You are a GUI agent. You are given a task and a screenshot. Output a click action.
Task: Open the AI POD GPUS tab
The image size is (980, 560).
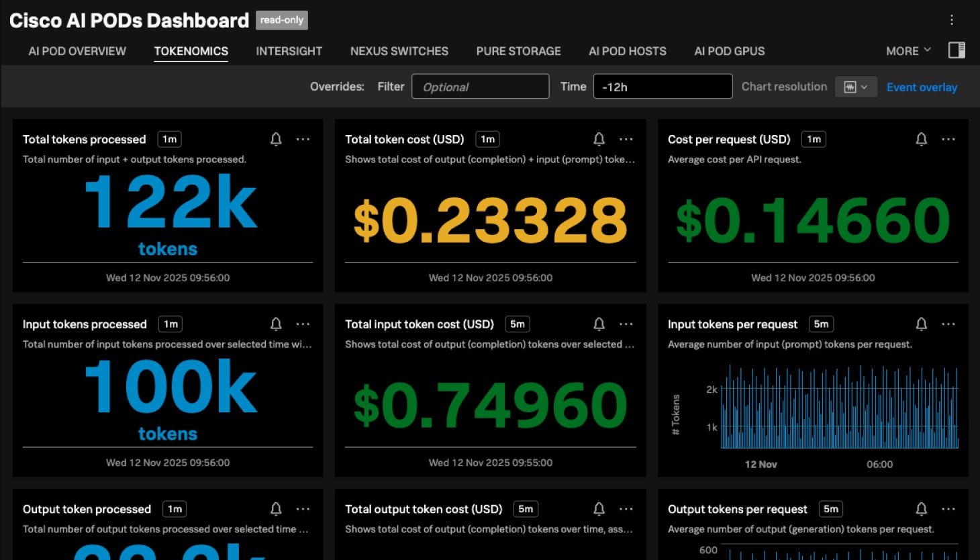730,51
